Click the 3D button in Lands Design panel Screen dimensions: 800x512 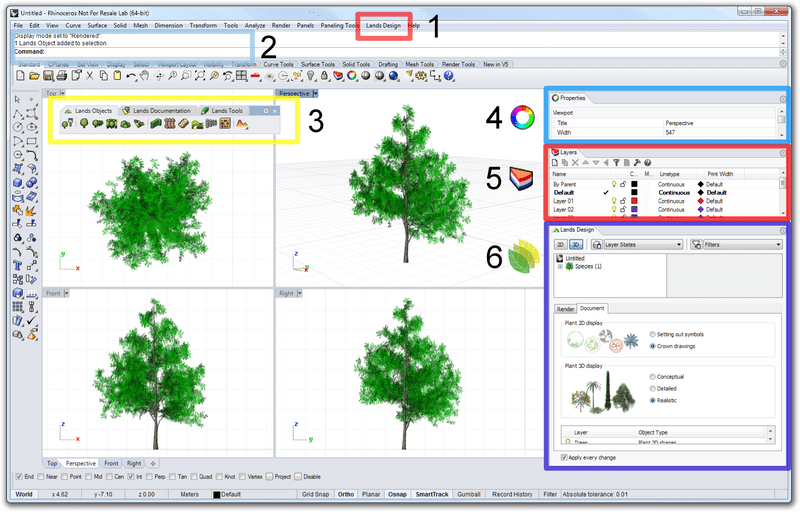click(x=576, y=245)
